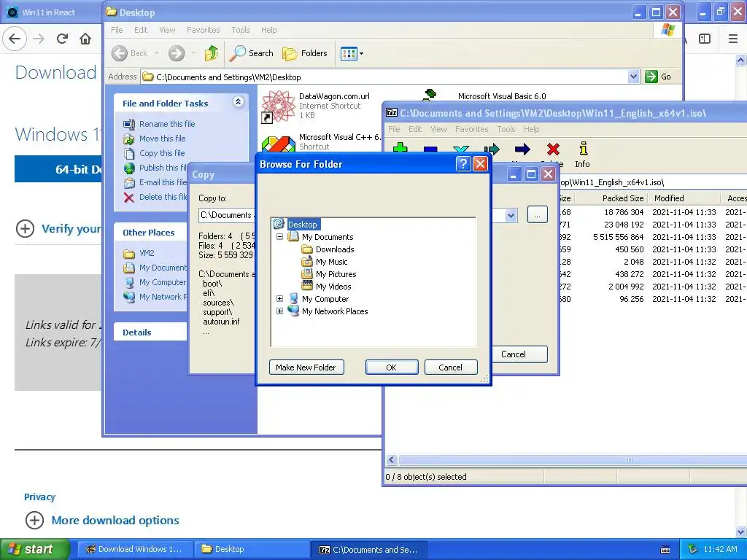Click the browser back arrow icon

15,39
